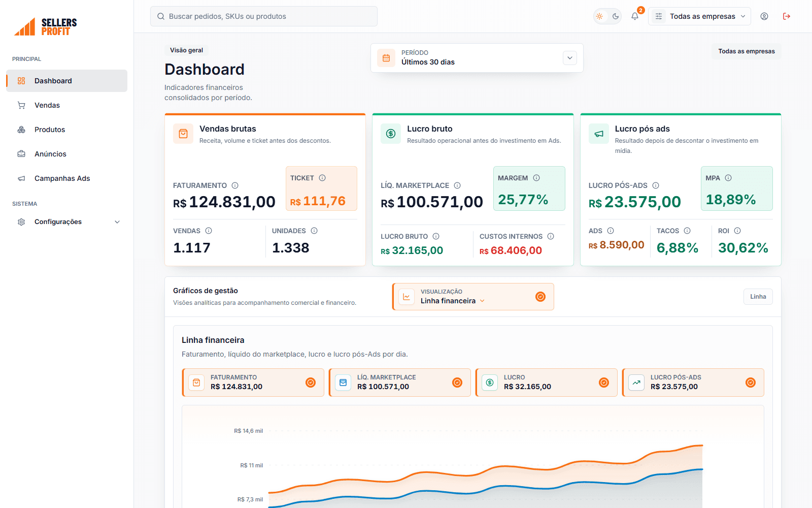
Task: Click the Lucro pós ads megaphone icon
Action: click(599, 134)
